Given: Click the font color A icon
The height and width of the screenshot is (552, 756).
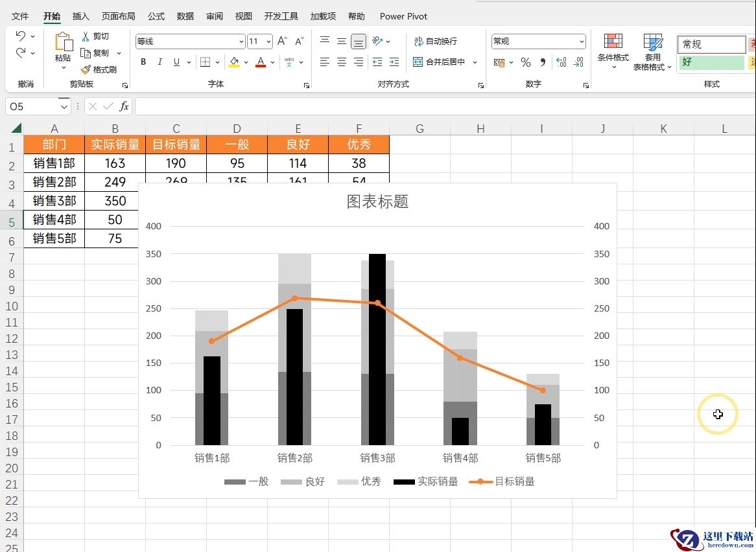Looking at the screenshot, I should 261,62.
